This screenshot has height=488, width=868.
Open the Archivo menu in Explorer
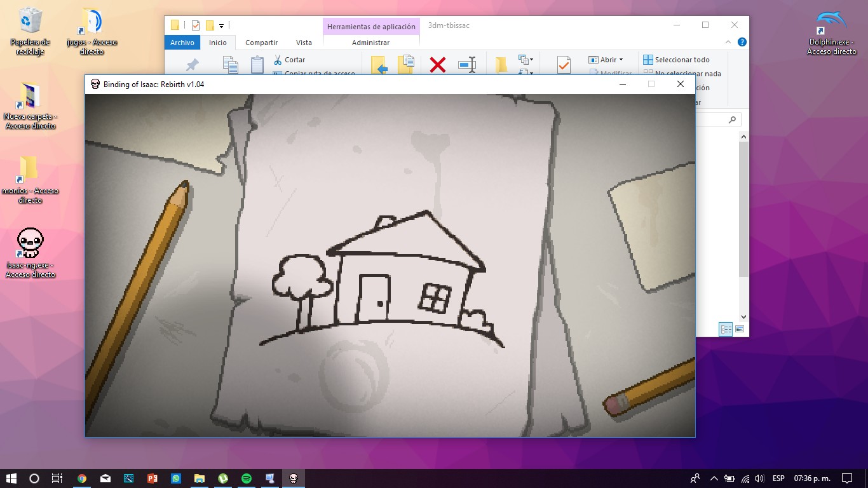182,43
